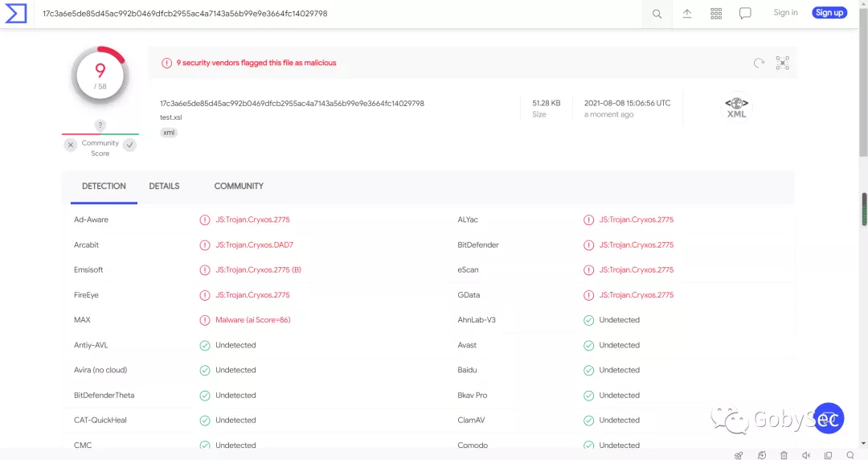Screen dimensions: 868x460
Task: Click the BitDefenderTheta vendor name
Action: [x=104, y=395]
